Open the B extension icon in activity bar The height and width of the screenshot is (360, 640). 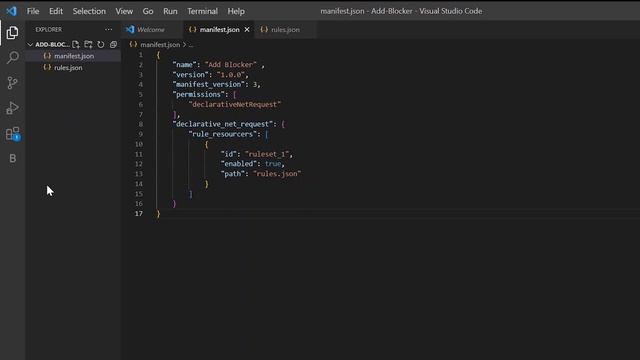(x=13, y=158)
